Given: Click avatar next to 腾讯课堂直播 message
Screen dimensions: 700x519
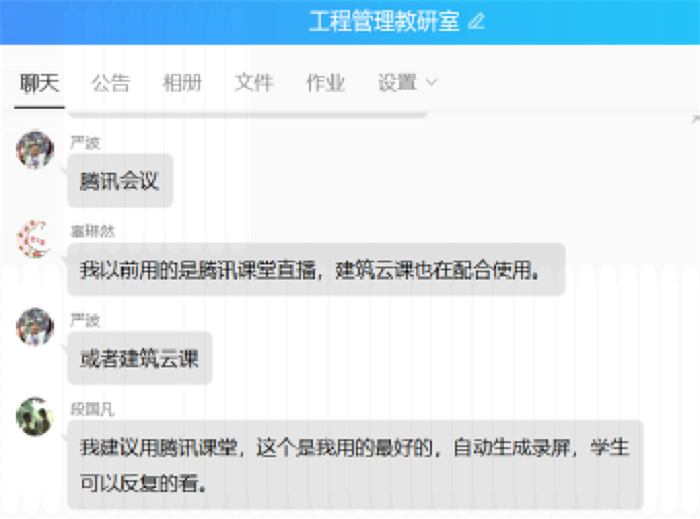Looking at the screenshot, I should (x=34, y=239).
